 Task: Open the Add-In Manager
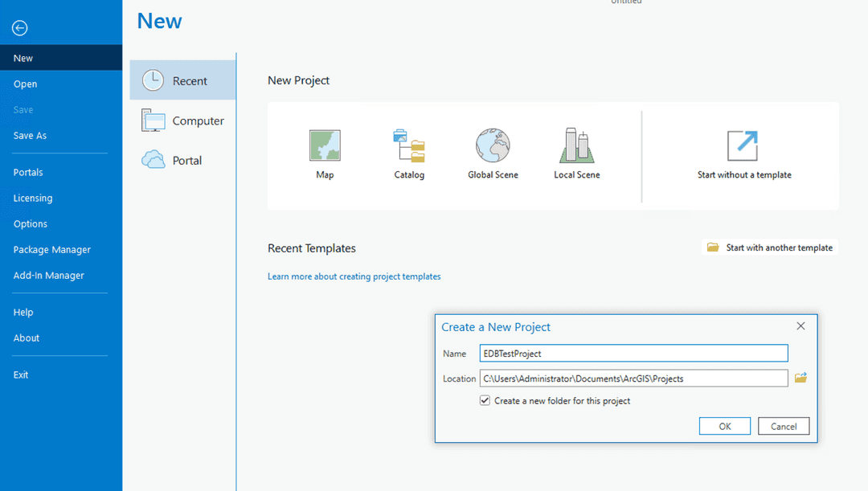48,275
